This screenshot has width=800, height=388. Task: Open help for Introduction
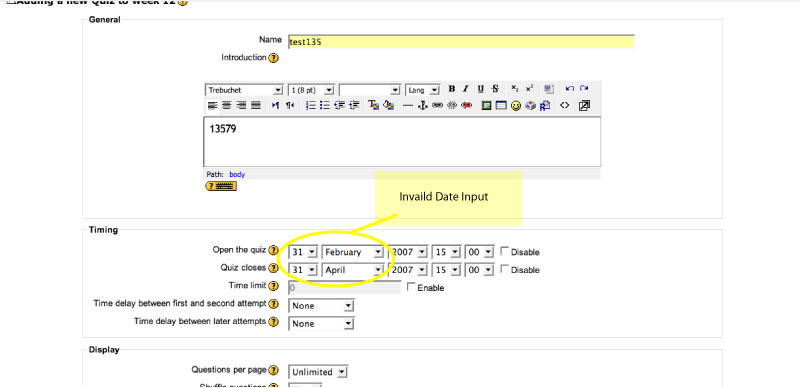(273, 58)
